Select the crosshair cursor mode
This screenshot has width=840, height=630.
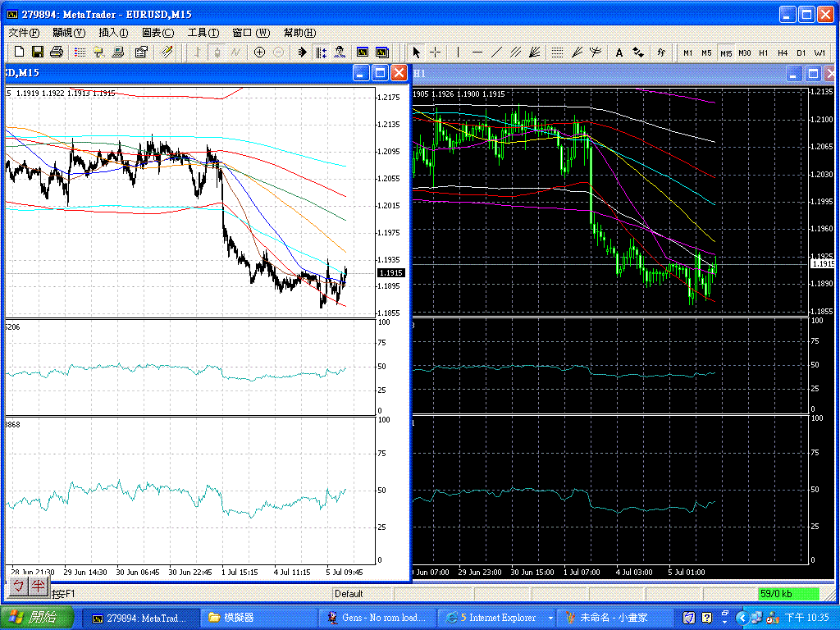[435, 52]
